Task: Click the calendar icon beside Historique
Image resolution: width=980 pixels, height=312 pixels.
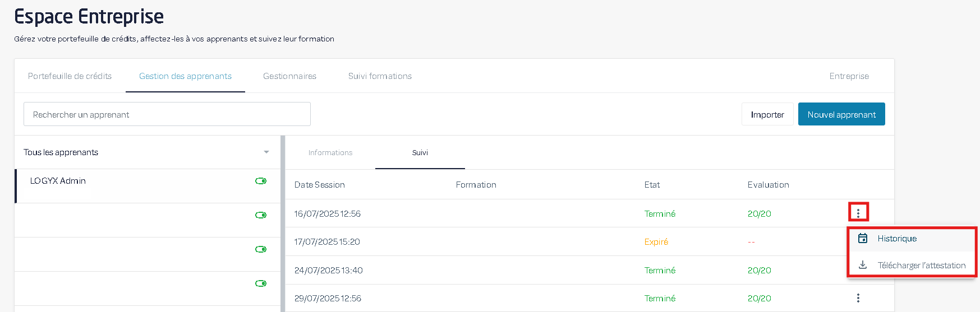Action: click(863, 239)
